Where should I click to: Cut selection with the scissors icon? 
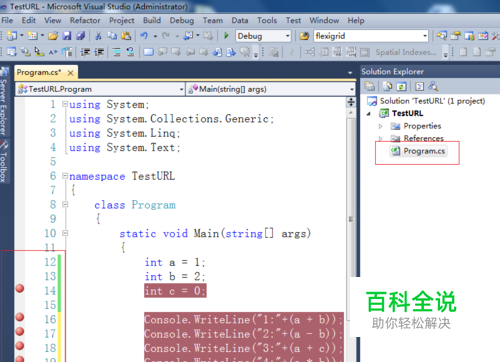(98, 36)
